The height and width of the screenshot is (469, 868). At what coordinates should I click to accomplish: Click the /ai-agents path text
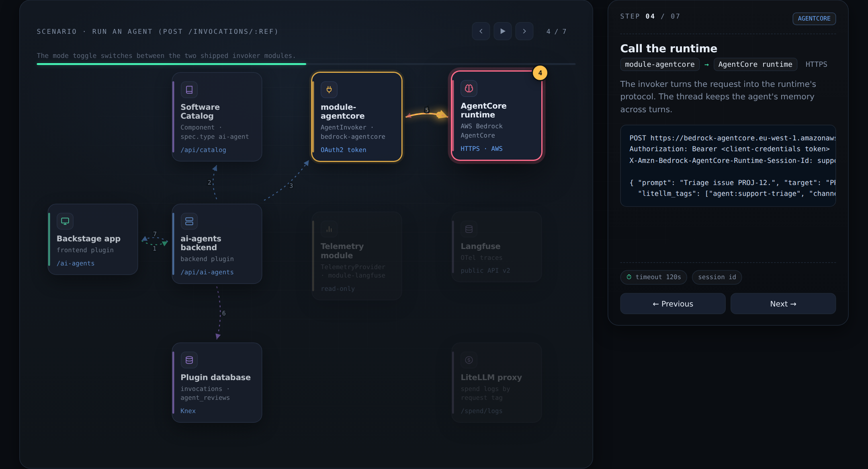76,263
